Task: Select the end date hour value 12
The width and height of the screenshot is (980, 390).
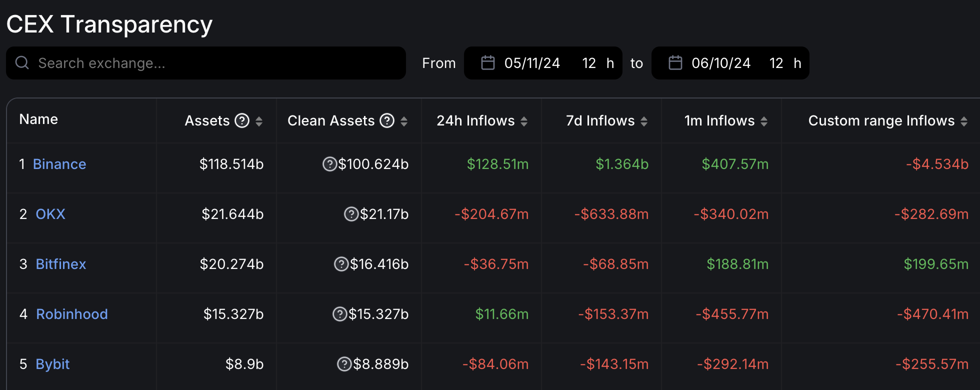Action: (x=776, y=63)
